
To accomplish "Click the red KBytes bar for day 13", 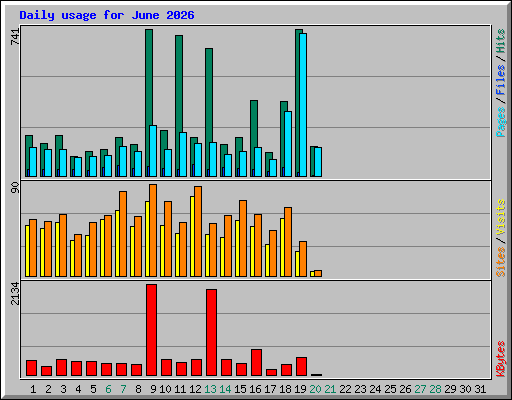I will (212, 333).
